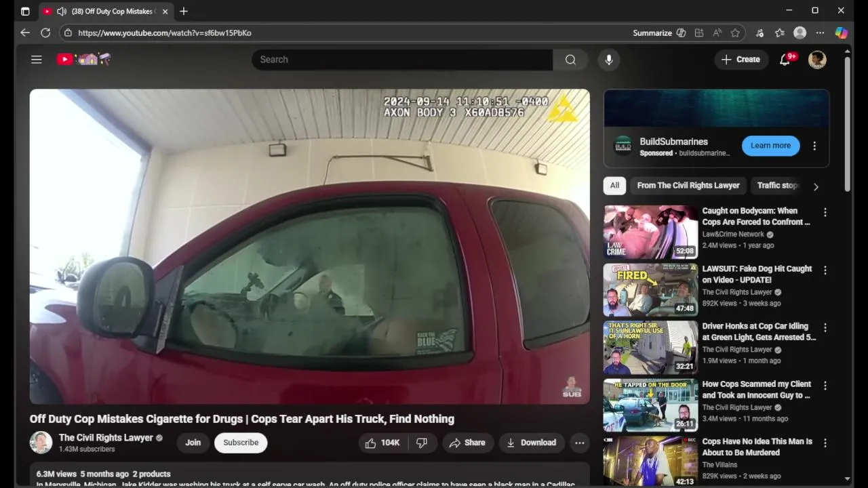This screenshot has height=488, width=868.
Task: Start Read aloud in address bar
Action: point(717,33)
